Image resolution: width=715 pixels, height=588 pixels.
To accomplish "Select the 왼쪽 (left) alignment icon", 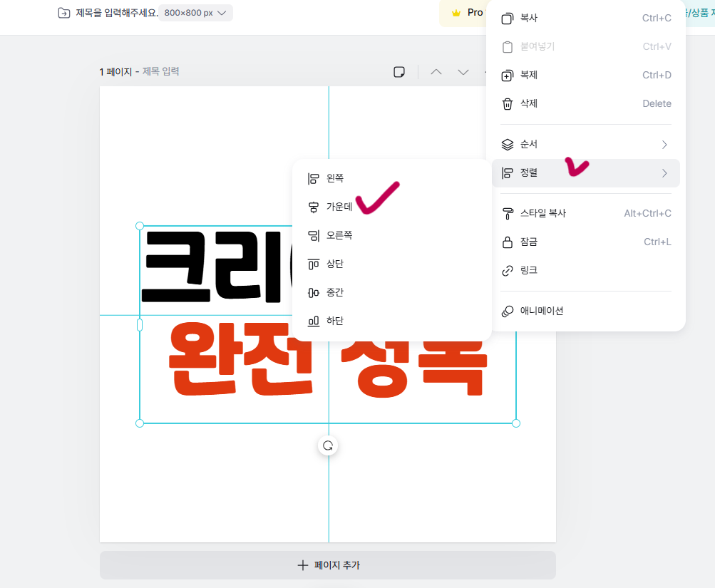I will 312,177.
